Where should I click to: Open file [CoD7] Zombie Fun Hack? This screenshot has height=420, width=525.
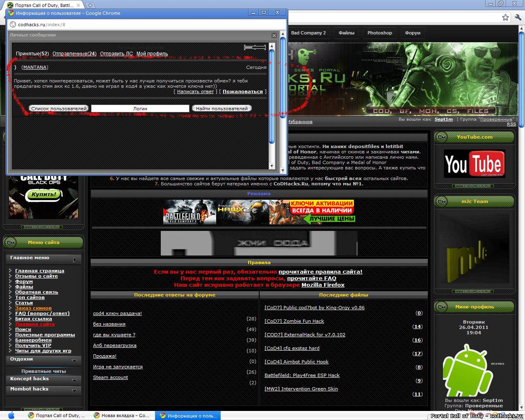(294, 321)
